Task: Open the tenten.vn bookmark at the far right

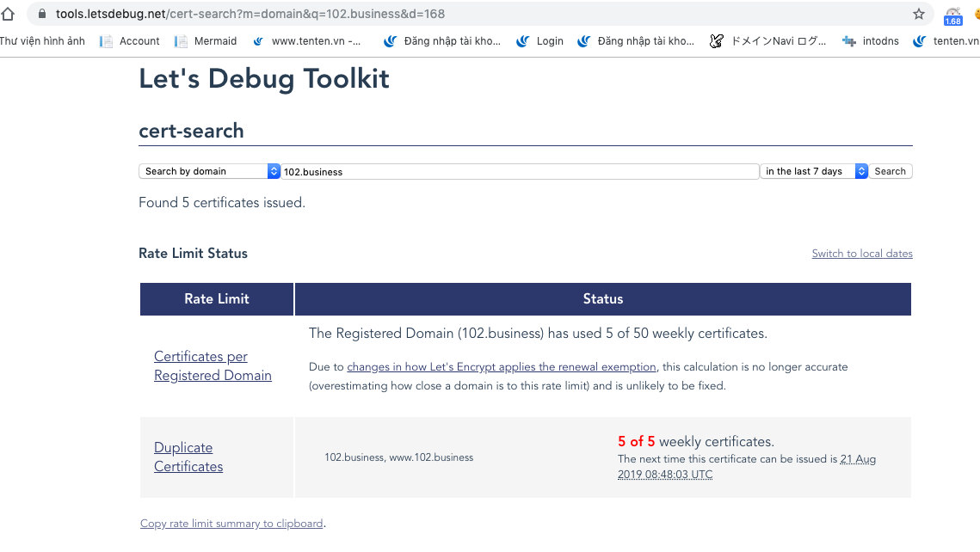Action: [x=946, y=41]
